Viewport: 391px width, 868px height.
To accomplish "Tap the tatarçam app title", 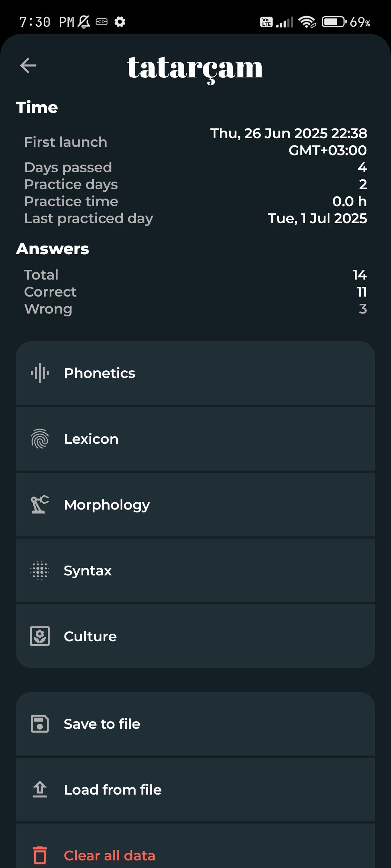I will pos(195,68).
